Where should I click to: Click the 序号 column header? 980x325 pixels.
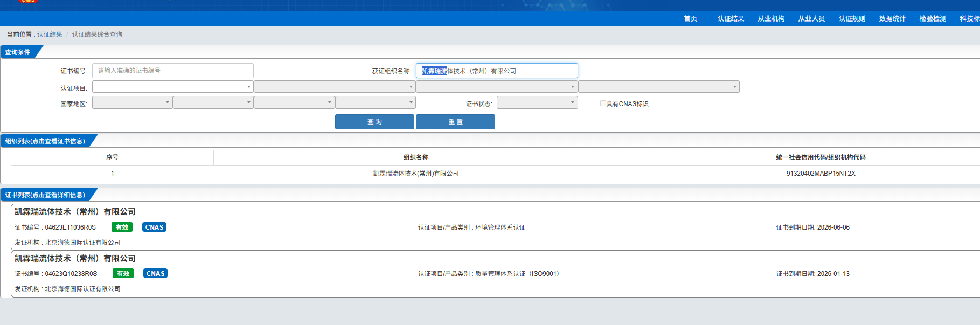coord(112,157)
